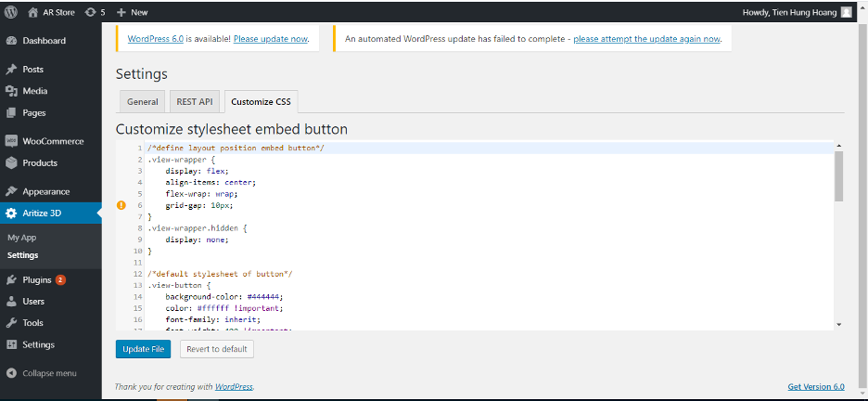Click the updates icon showing 5

(90, 12)
